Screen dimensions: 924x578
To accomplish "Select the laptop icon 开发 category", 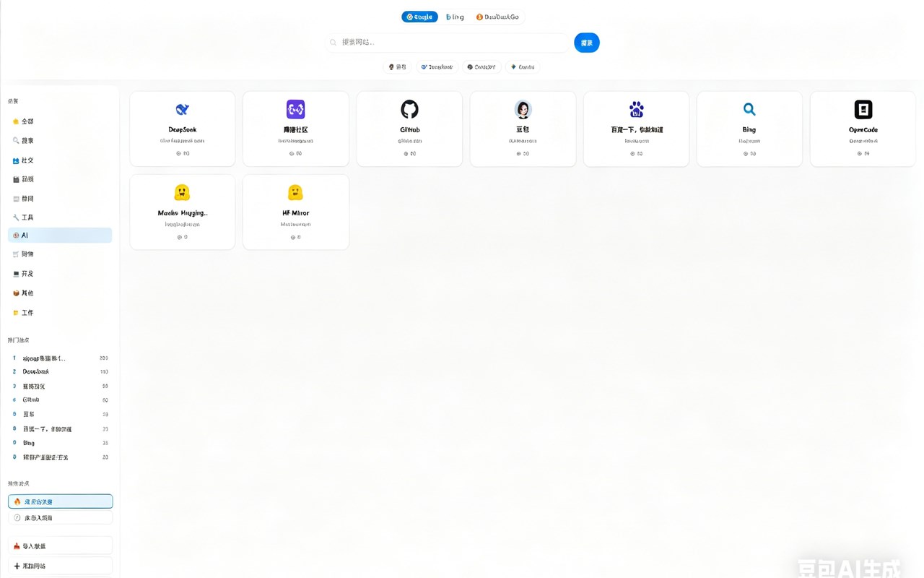I will coord(16,274).
